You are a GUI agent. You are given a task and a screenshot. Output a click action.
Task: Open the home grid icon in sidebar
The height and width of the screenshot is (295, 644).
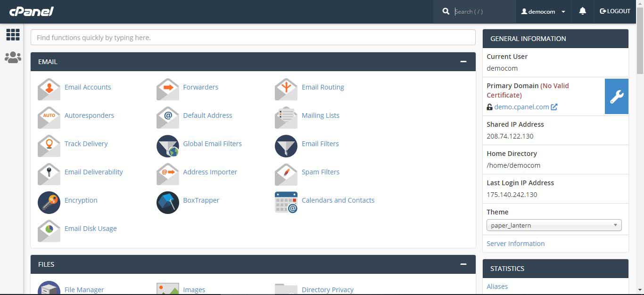(x=13, y=34)
